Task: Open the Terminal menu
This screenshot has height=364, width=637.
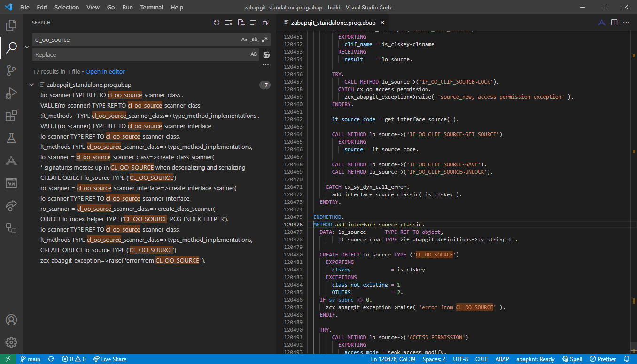Action: click(x=151, y=7)
